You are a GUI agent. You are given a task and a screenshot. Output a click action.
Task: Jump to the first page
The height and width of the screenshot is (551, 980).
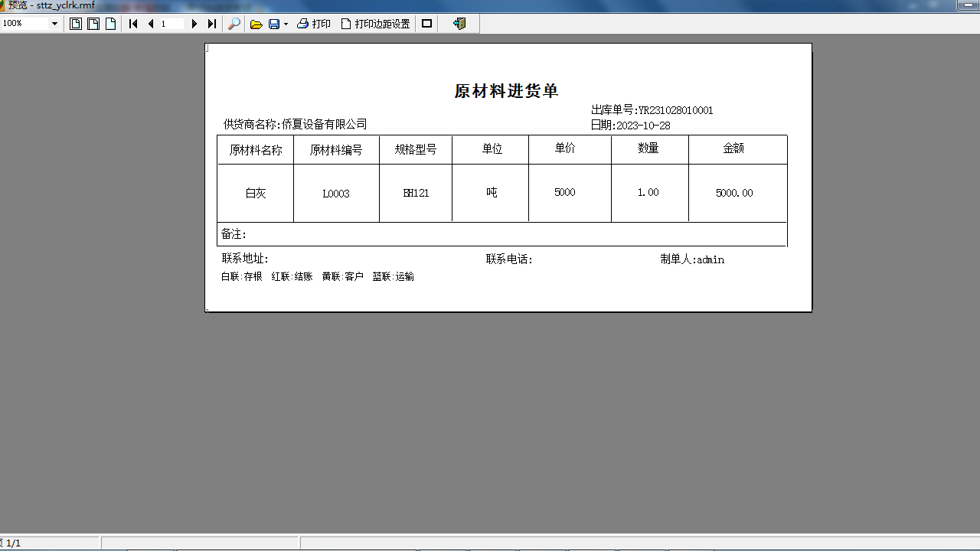132,24
